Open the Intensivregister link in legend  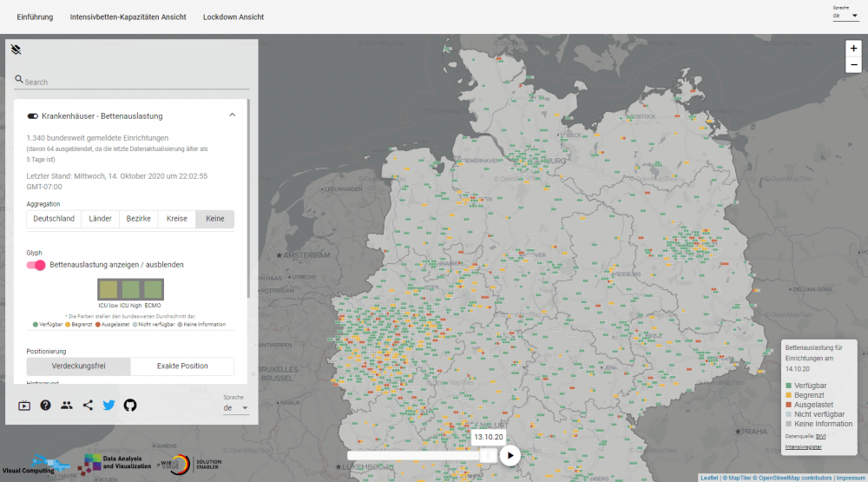pyautogui.click(x=801, y=446)
